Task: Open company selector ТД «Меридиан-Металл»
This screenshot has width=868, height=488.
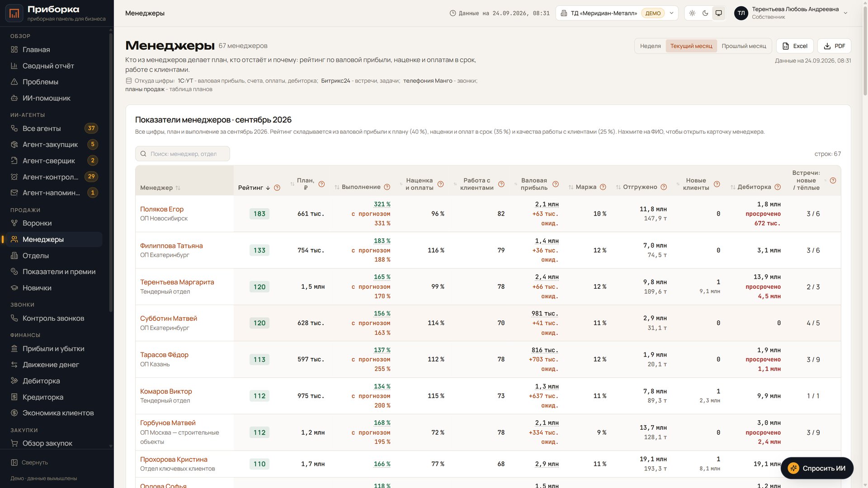Action: 617,13
